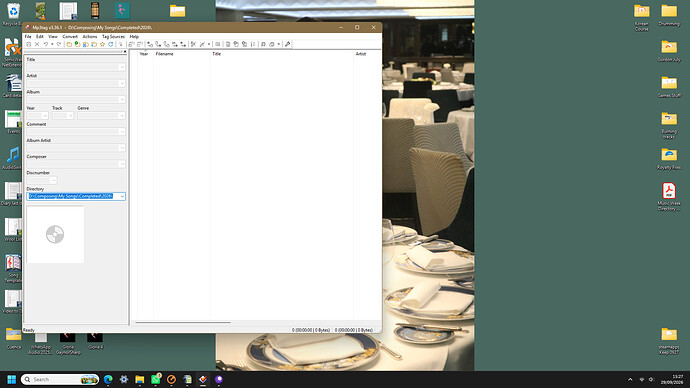Click the Refresh toolbar icon
Viewport: 690px width, 388px height.
pos(111,44)
